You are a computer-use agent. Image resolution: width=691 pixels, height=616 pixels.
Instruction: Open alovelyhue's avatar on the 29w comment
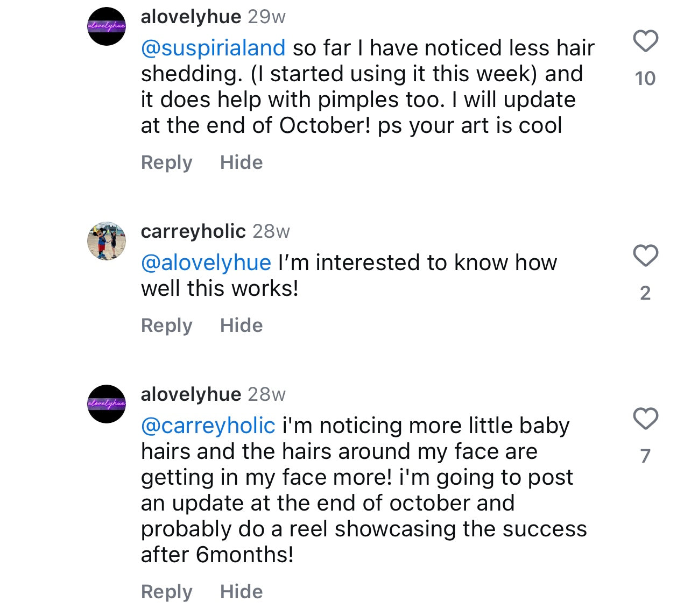pyautogui.click(x=107, y=26)
